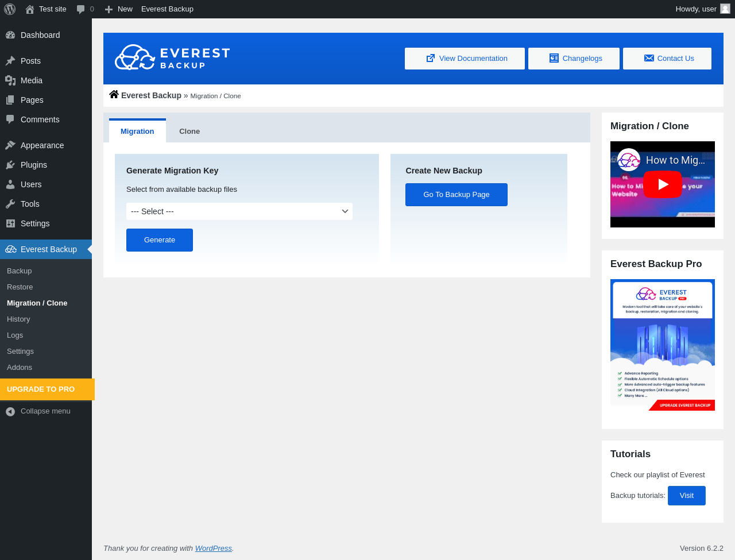This screenshot has height=560, width=735.
Task: Click the New plus icon in admin bar
Action: point(109,9)
